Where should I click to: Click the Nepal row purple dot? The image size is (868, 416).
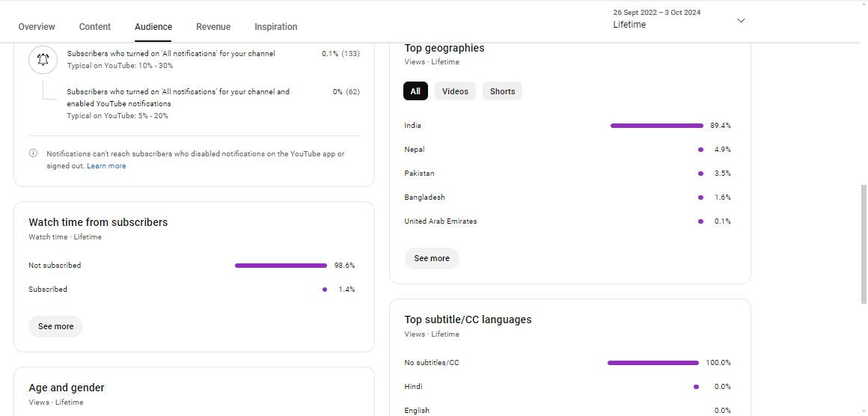[700, 150]
